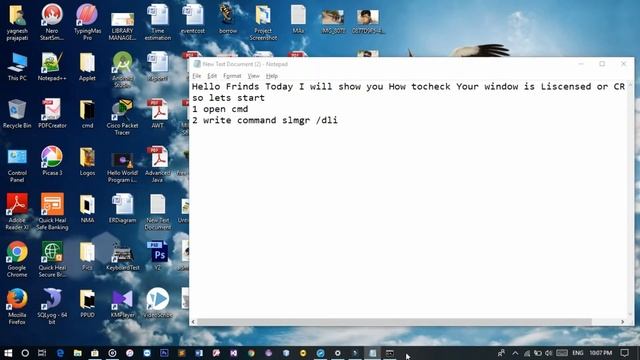Screen dimensions: 640x360
Task: Select the PDFCreator desktop icon
Action: click(52, 114)
